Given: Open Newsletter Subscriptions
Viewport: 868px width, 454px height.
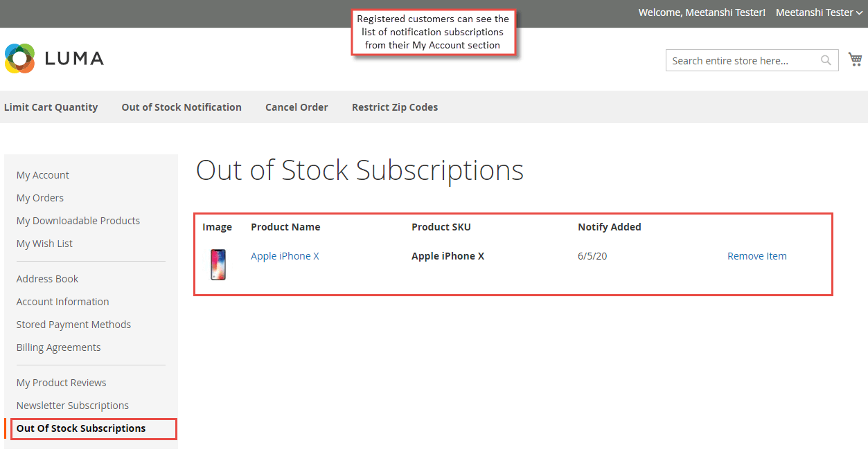Looking at the screenshot, I should [x=73, y=406].
